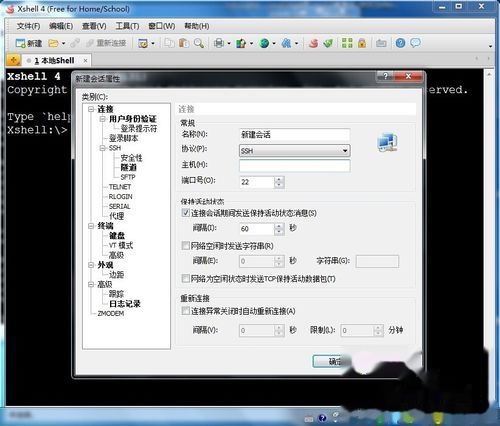Select 登录提示符 in category tree
The width and height of the screenshot is (500, 426).
coord(139,128)
